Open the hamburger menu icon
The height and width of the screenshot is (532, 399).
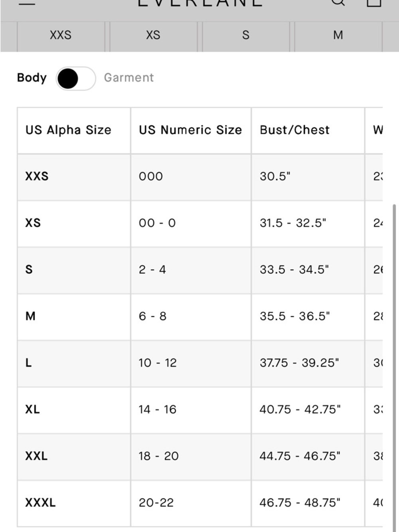click(27, 3)
